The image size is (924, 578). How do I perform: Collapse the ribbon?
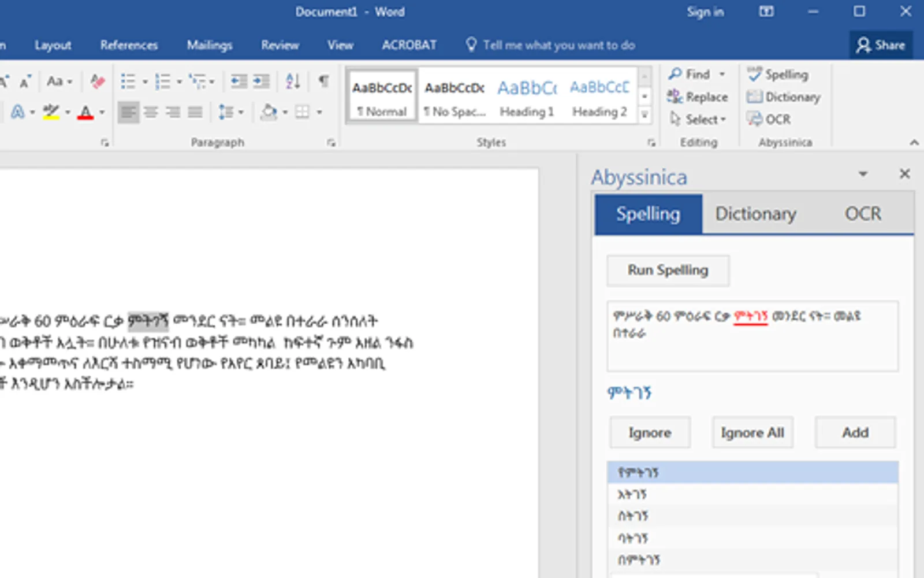click(x=914, y=142)
